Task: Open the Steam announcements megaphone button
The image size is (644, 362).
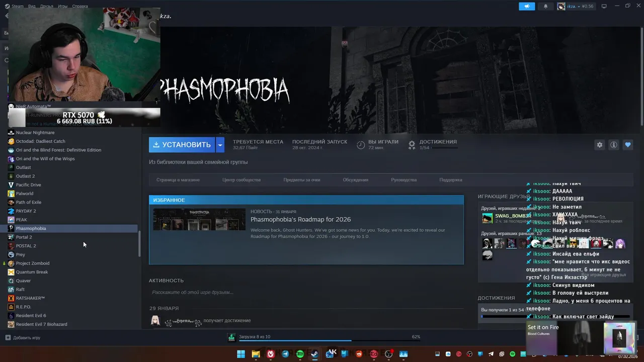Action: 527,7
